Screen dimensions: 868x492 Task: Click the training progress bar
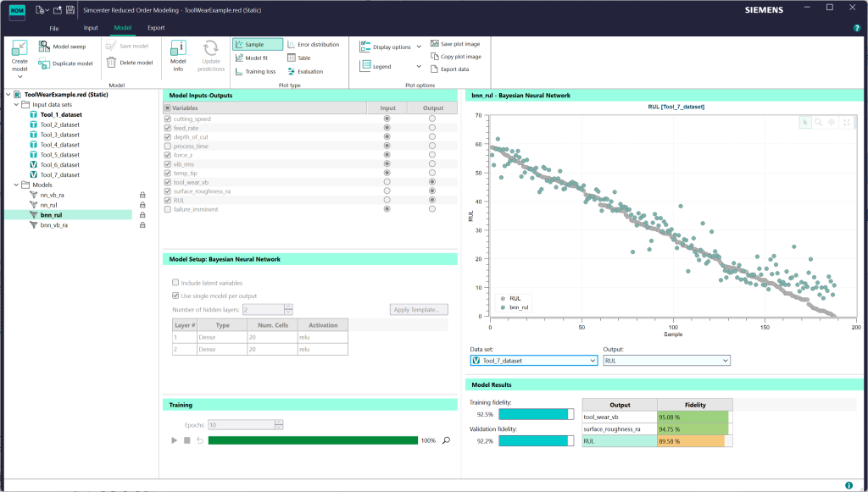click(x=313, y=440)
